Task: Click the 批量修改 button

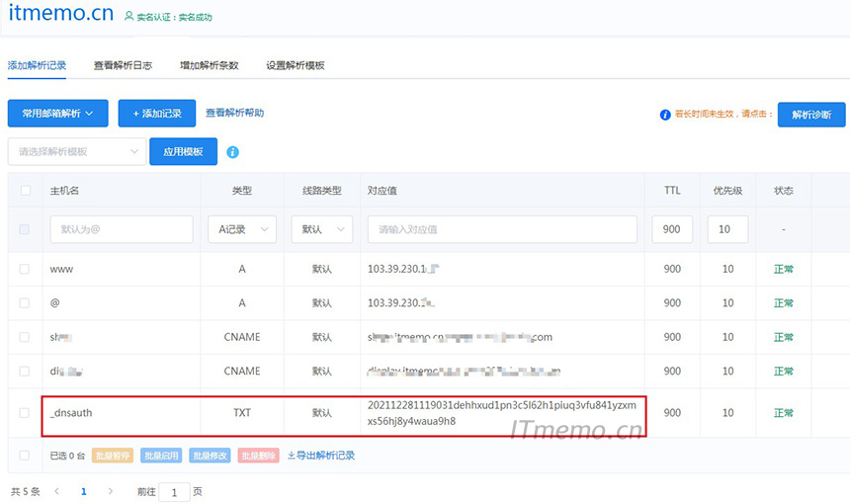Action: pyautogui.click(x=210, y=456)
